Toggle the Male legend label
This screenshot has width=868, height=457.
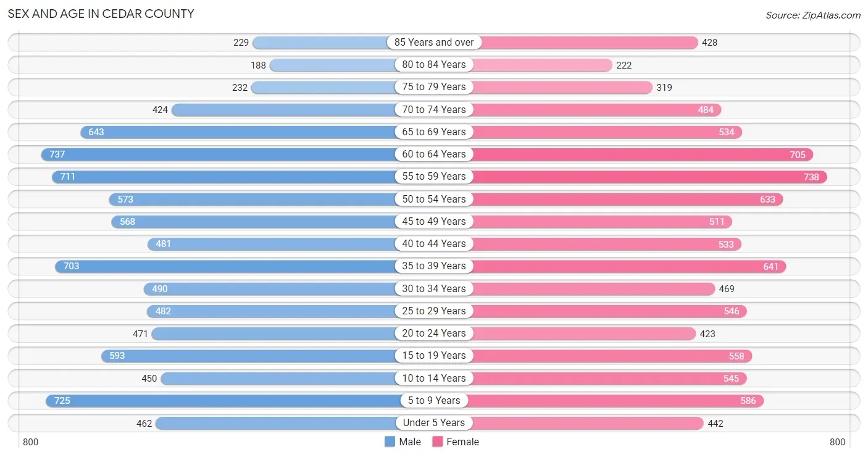pyautogui.click(x=410, y=442)
